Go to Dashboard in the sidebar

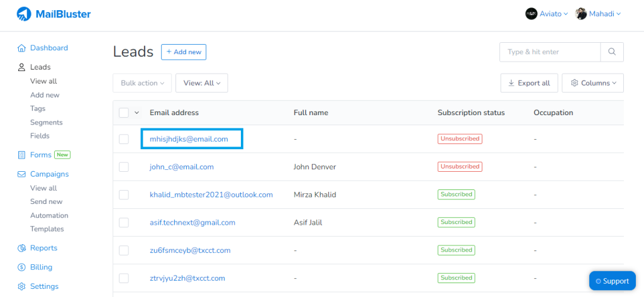49,48
